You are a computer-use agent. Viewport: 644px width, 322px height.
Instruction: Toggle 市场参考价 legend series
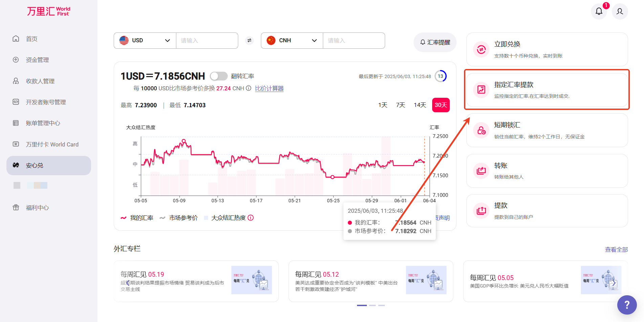(x=179, y=218)
